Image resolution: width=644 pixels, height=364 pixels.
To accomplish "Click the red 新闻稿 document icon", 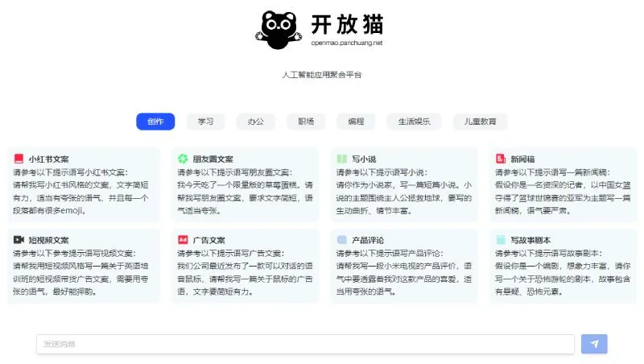I will click(501, 159).
